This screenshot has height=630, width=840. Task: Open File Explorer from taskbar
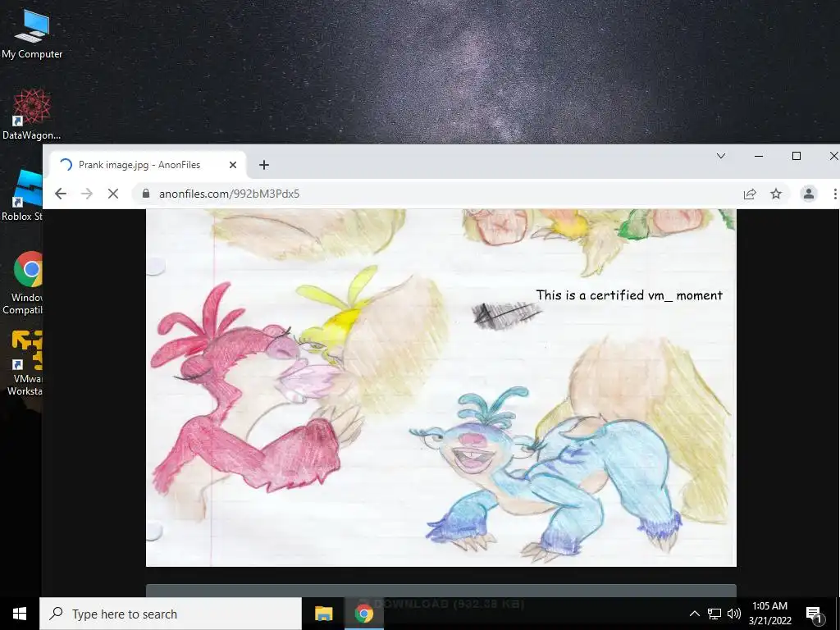[x=323, y=614]
